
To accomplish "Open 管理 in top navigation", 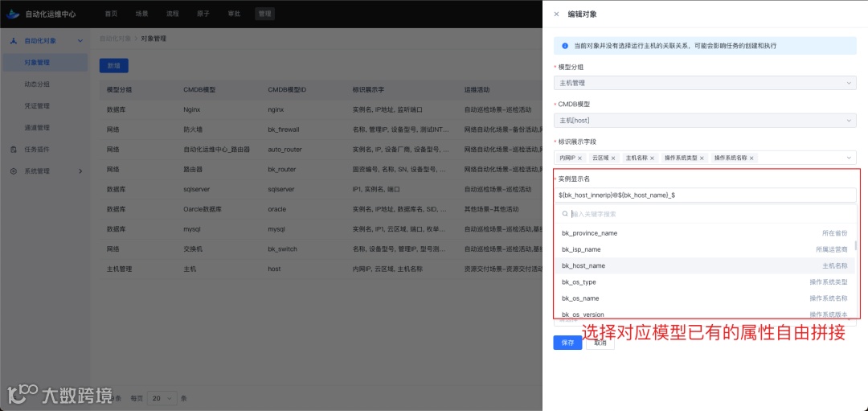I will tap(264, 14).
